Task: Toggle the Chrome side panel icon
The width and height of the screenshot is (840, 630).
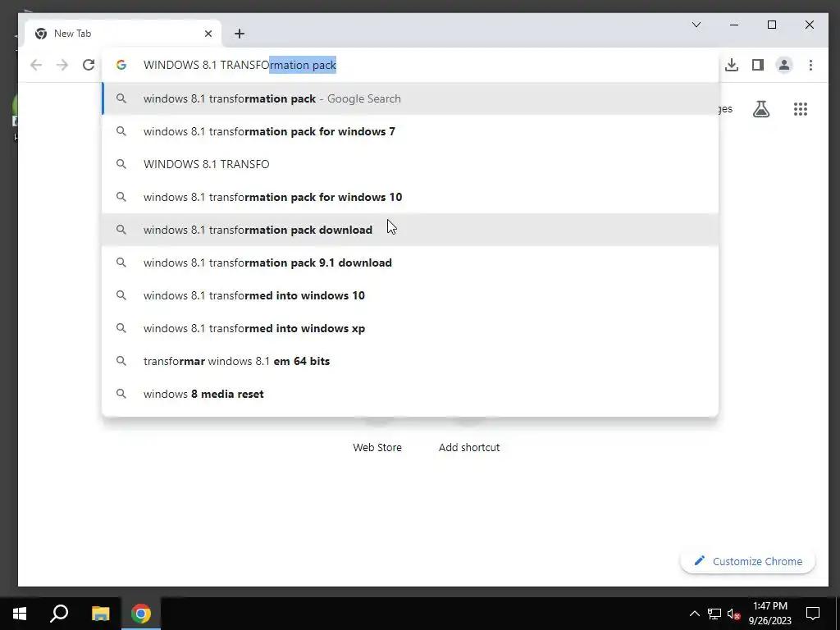Action: coord(757,65)
